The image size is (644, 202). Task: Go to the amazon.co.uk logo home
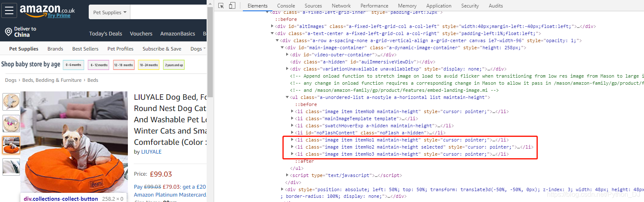(x=47, y=10)
